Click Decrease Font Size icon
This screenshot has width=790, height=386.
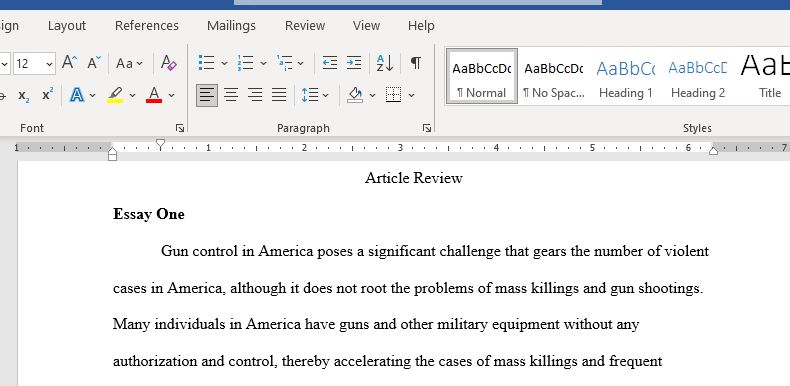click(94, 63)
